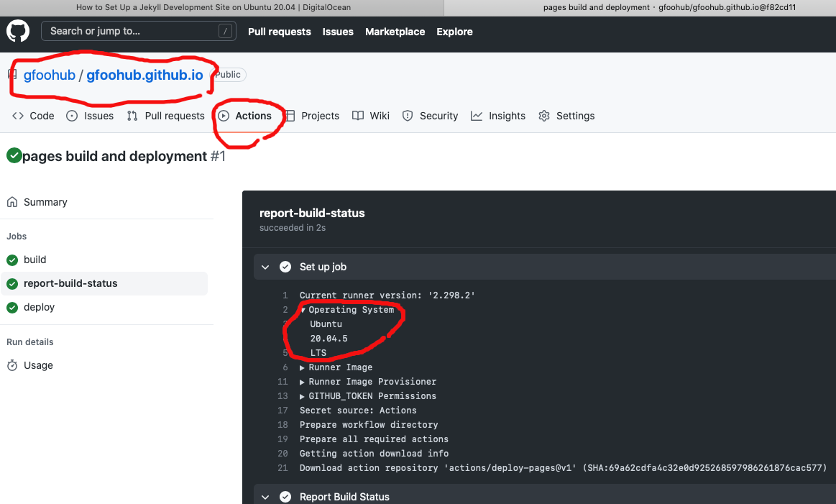
Task: Click the Summary house icon in sidebar
Action: pyautogui.click(x=12, y=202)
